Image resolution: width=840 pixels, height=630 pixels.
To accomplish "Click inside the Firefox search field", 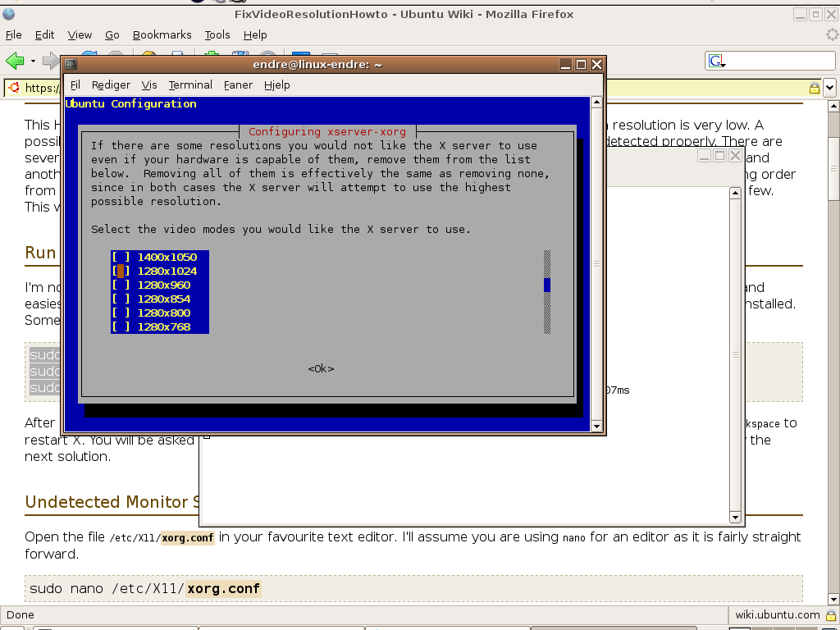I will [779, 61].
